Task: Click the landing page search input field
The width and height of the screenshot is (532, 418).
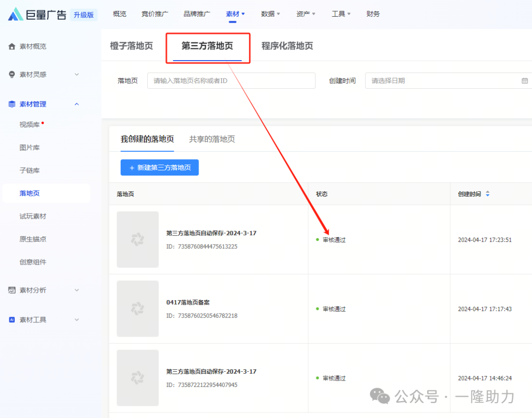Action: pos(231,80)
